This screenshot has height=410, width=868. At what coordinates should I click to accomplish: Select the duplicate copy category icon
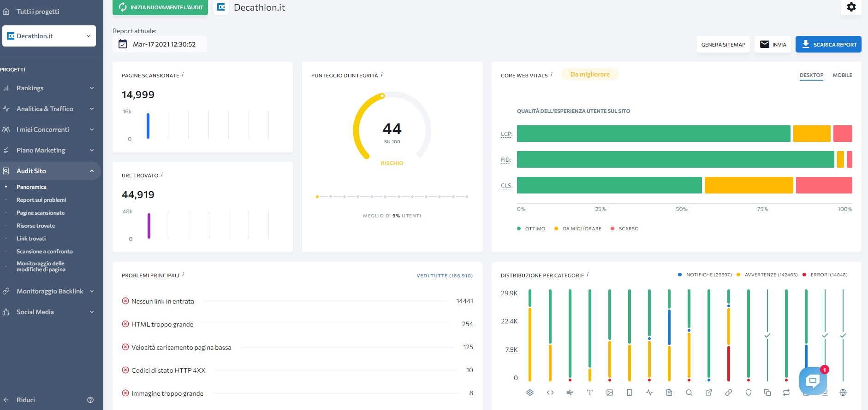[x=767, y=392]
